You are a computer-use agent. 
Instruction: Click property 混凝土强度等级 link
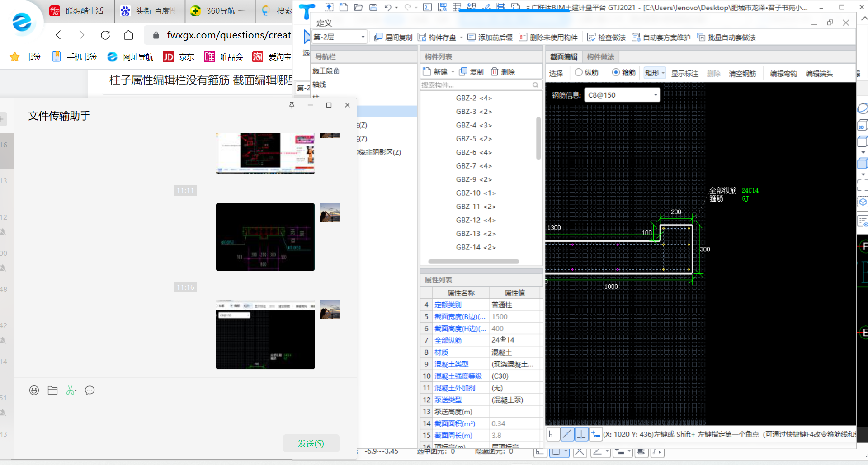pos(458,376)
